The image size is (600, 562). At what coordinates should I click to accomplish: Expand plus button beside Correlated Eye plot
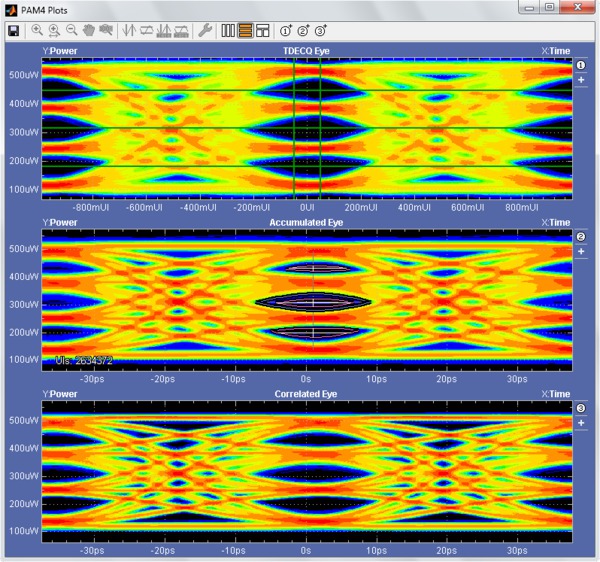pos(581,423)
